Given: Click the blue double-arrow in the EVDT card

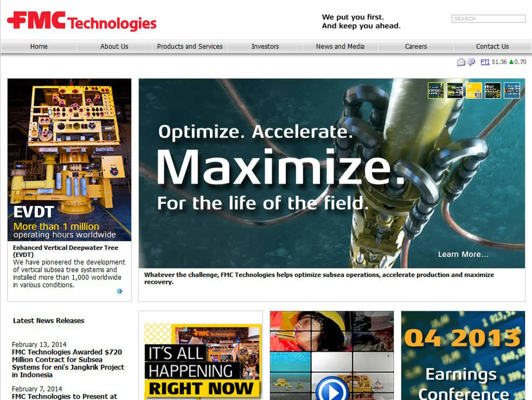Looking at the screenshot, I should (x=120, y=291).
